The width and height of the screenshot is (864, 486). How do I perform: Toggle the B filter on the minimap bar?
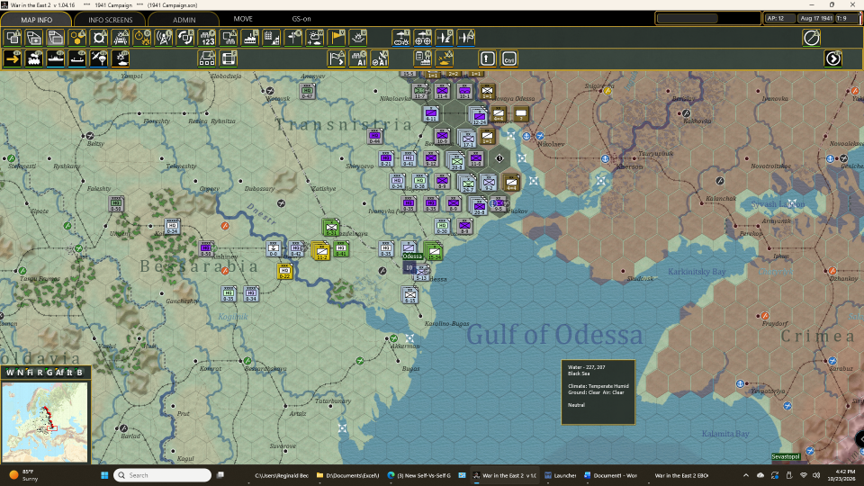tap(80, 372)
